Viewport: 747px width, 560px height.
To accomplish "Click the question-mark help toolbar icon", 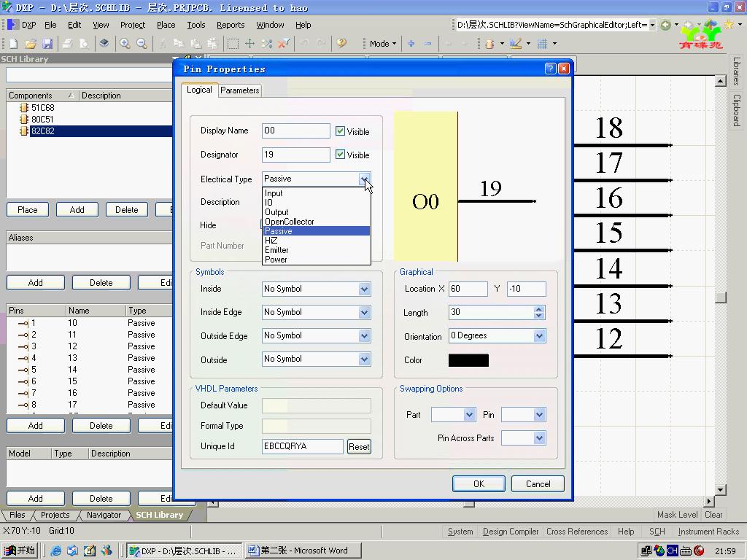I will (341, 44).
